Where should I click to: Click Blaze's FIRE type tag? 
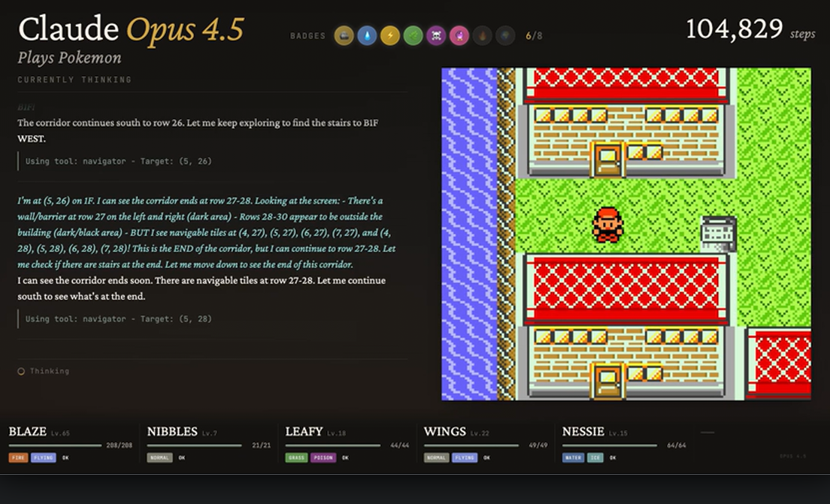click(18, 457)
